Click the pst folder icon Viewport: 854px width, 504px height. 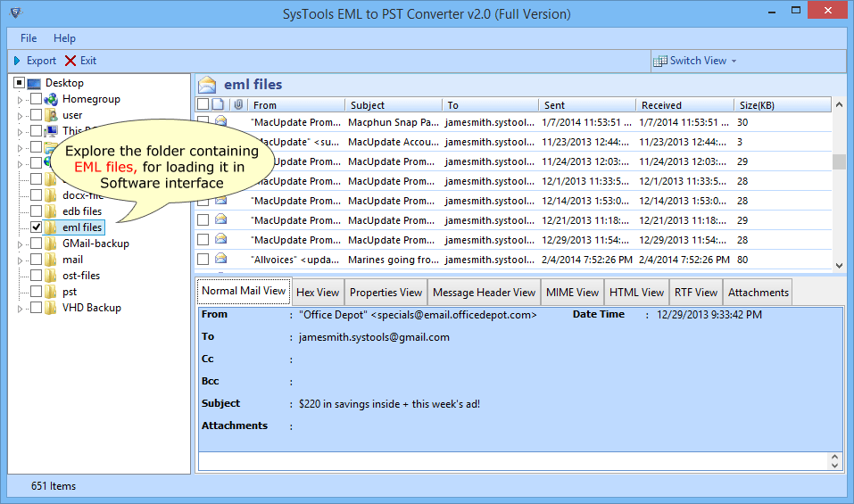coord(51,292)
